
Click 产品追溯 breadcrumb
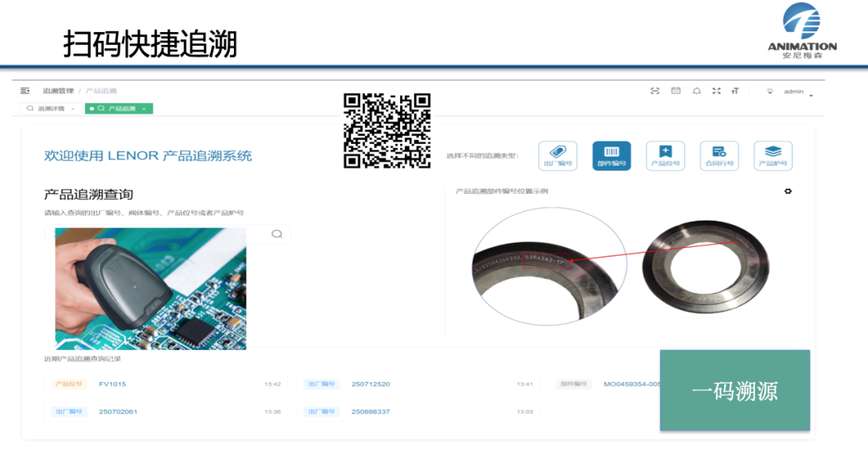[x=100, y=91]
